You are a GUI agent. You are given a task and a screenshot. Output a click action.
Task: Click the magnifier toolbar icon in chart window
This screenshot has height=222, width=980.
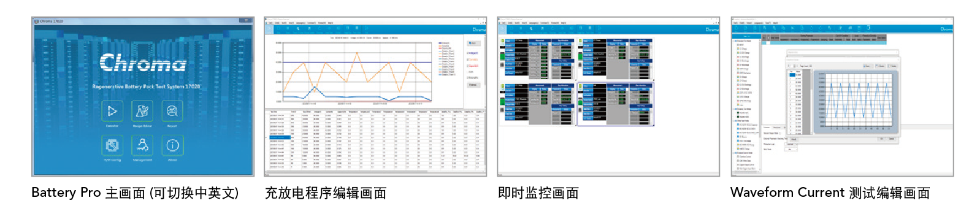click(298, 29)
